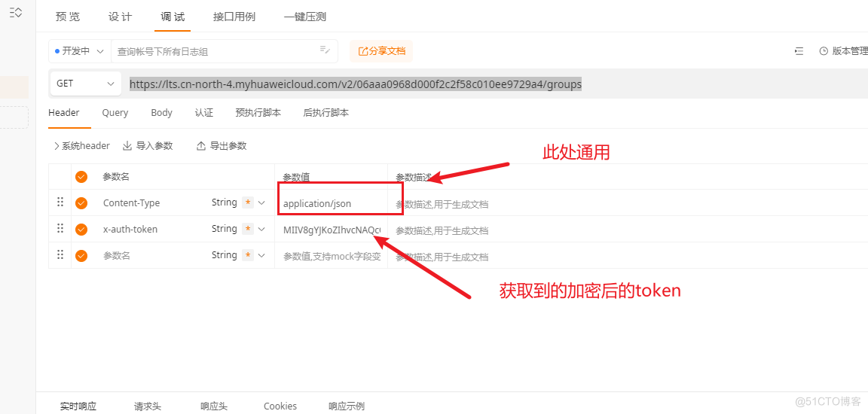This screenshot has height=414, width=868.
Task: Click the Content-Type parameter name
Action: 131,203
